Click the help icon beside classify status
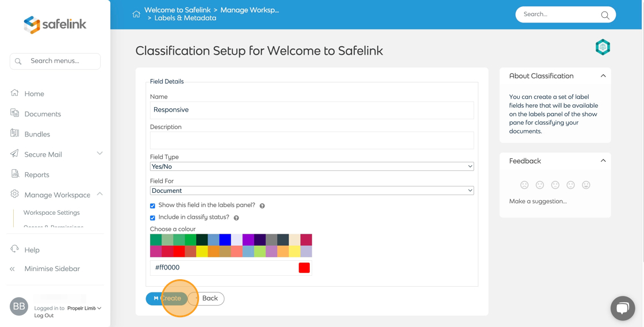The image size is (644, 327). [x=236, y=218]
